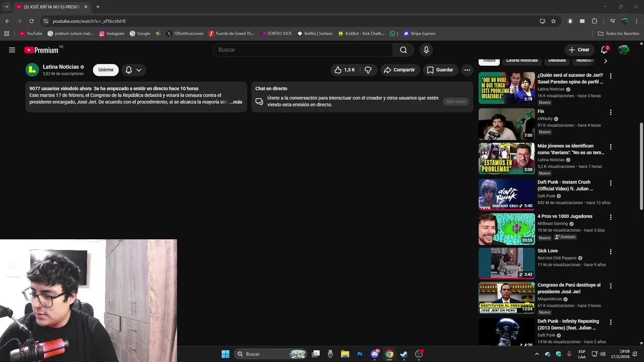
Task: Expand description with ...más
Action: pos(235,102)
